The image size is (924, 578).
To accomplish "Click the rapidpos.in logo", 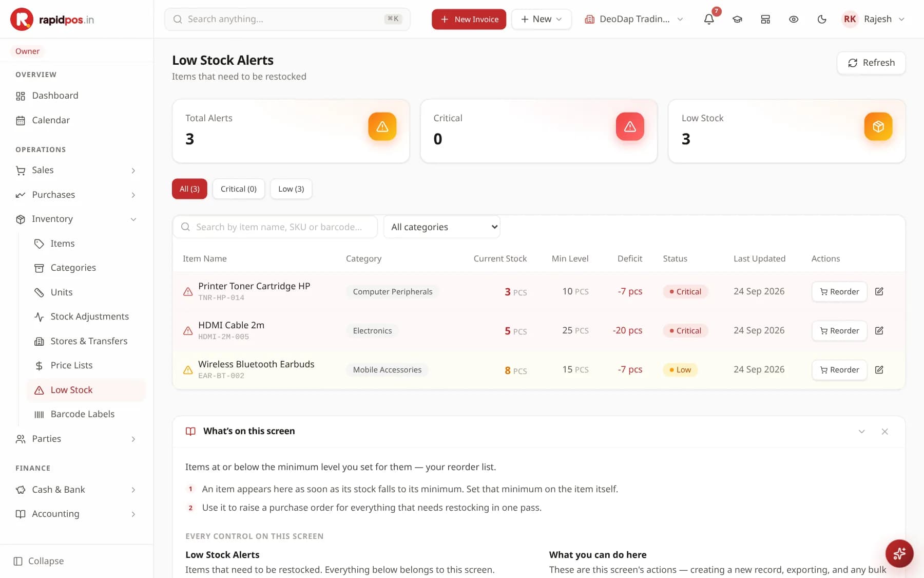I will [52, 20].
